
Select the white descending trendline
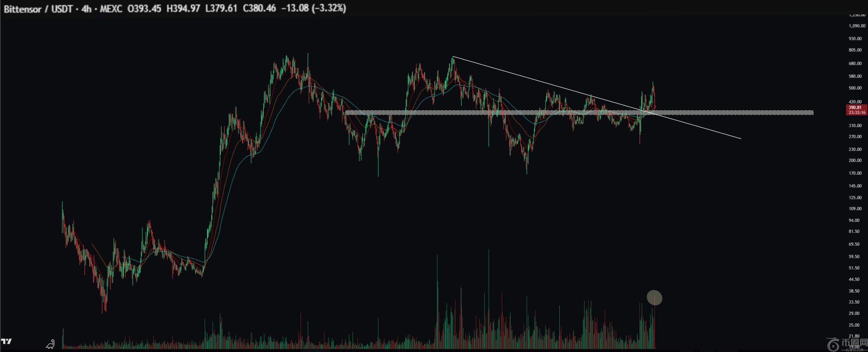tap(543, 82)
